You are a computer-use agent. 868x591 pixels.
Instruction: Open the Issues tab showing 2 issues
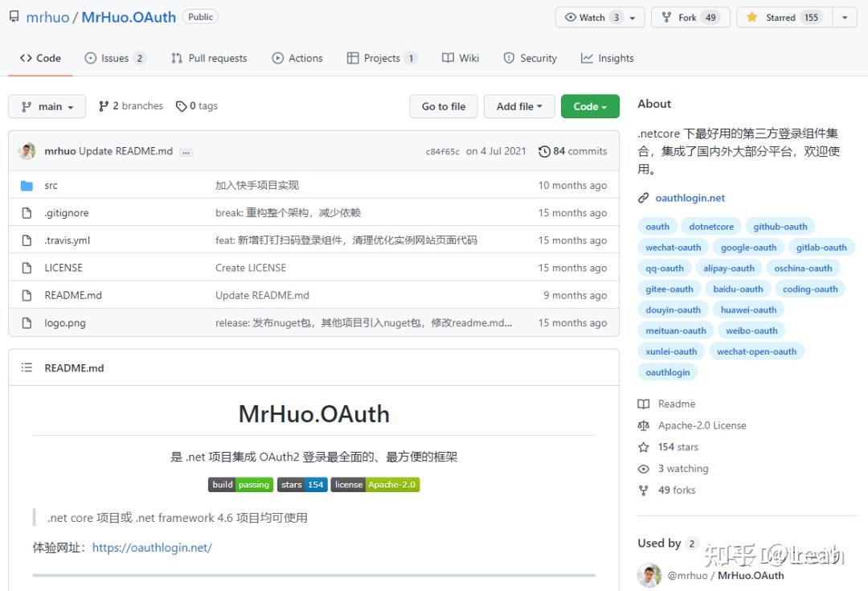tap(114, 58)
